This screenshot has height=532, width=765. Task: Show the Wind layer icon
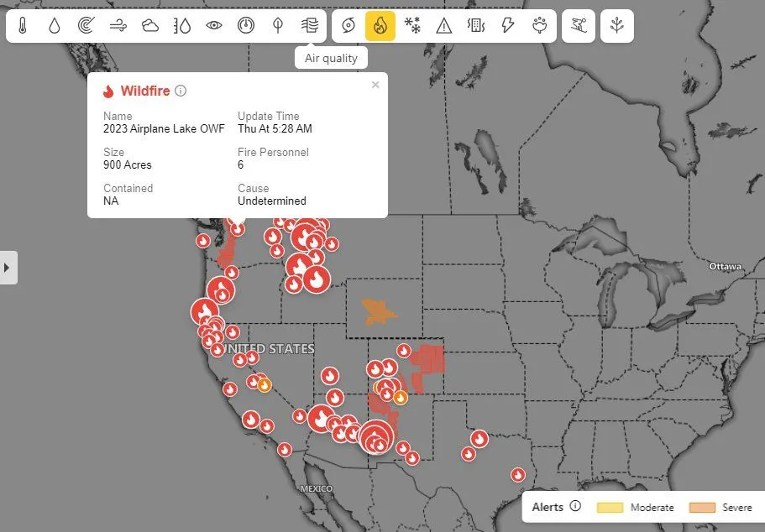tap(118, 25)
